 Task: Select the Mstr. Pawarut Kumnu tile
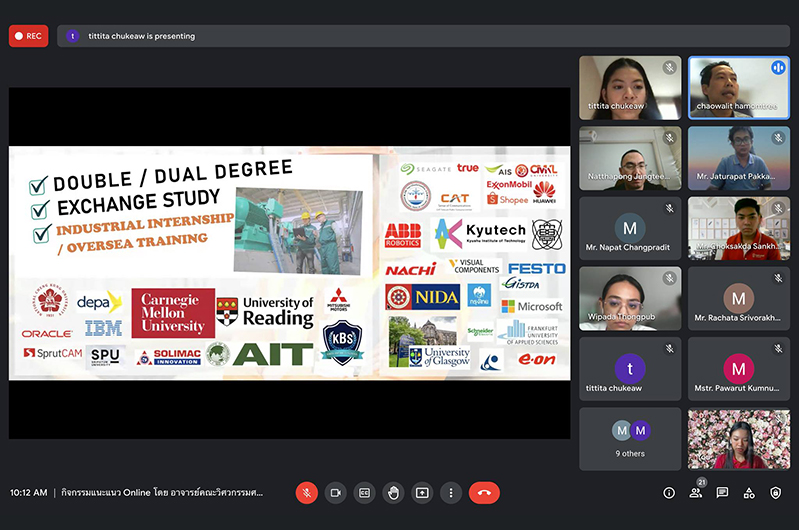click(x=739, y=369)
